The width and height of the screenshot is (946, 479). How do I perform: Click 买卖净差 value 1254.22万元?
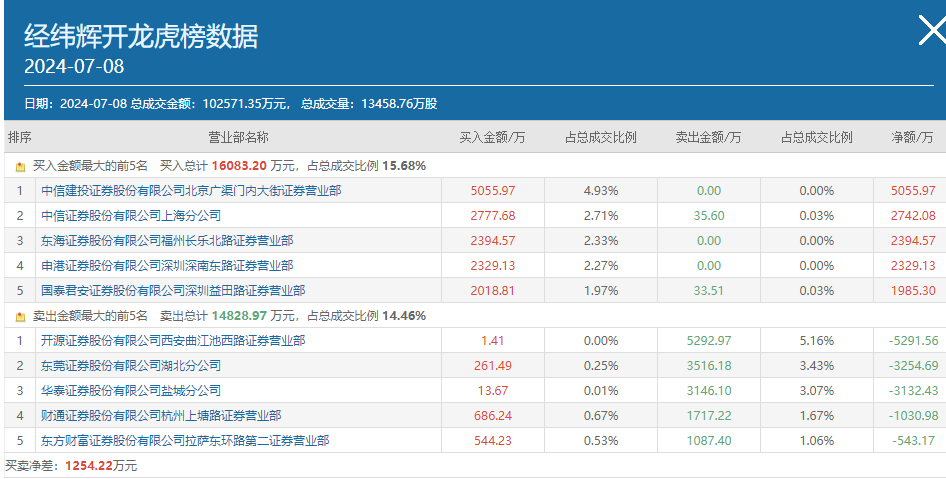pyautogui.click(x=101, y=466)
